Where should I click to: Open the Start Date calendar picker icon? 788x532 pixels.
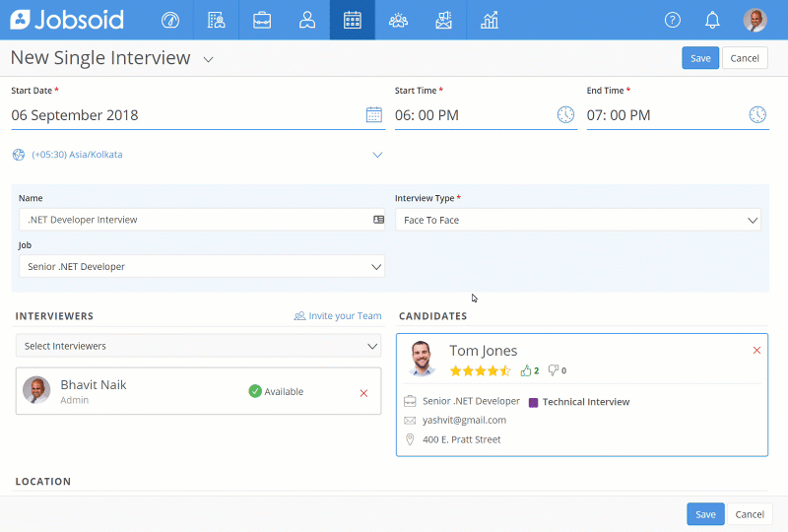(x=374, y=114)
